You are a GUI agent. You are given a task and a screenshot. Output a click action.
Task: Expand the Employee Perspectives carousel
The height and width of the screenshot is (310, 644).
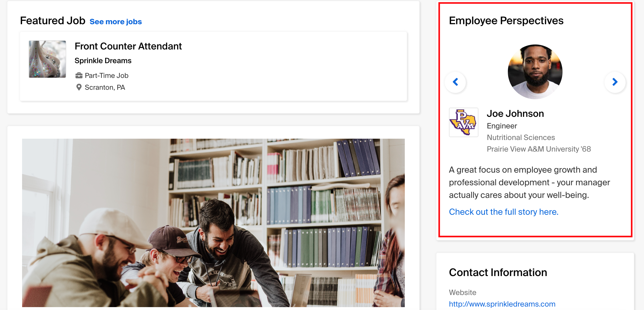point(615,81)
